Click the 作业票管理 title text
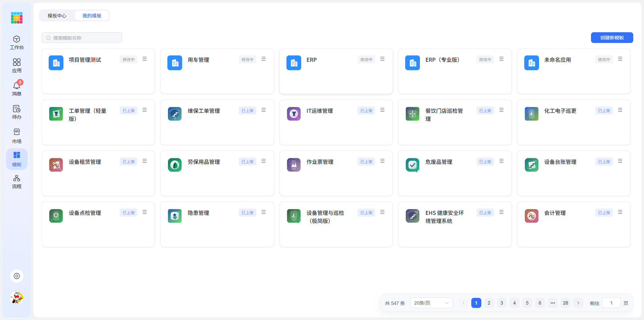This screenshot has width=644, height=320. 320,162
